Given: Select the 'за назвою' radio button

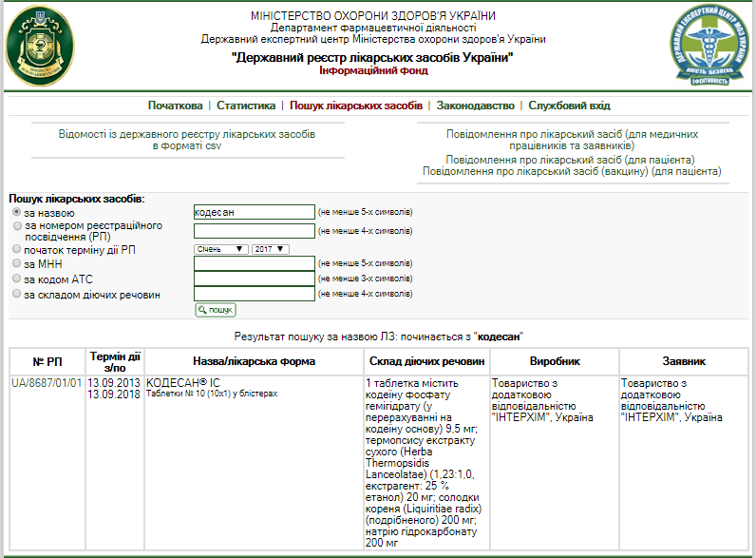Looking at the screenshot, I should (17, 213).
